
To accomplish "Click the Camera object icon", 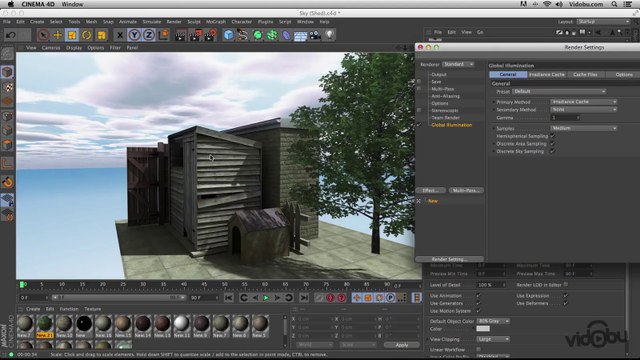I will tap(315, 36).
